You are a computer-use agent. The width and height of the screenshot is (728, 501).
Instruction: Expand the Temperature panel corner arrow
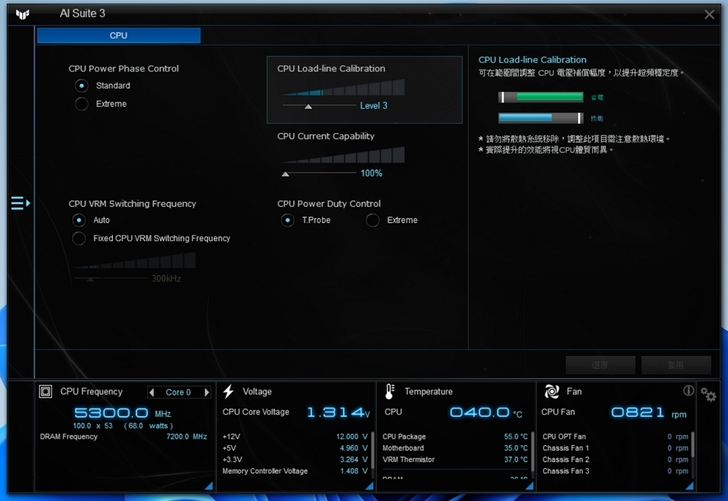529,486
